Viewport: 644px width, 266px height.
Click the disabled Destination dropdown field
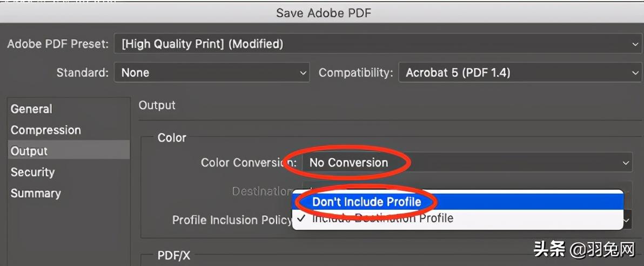click(x=540, y=187)
